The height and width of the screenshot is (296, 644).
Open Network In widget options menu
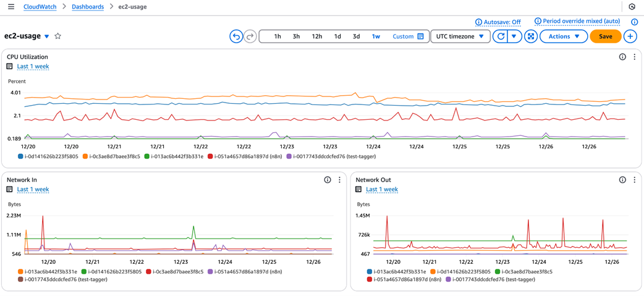tap(339, 180)
